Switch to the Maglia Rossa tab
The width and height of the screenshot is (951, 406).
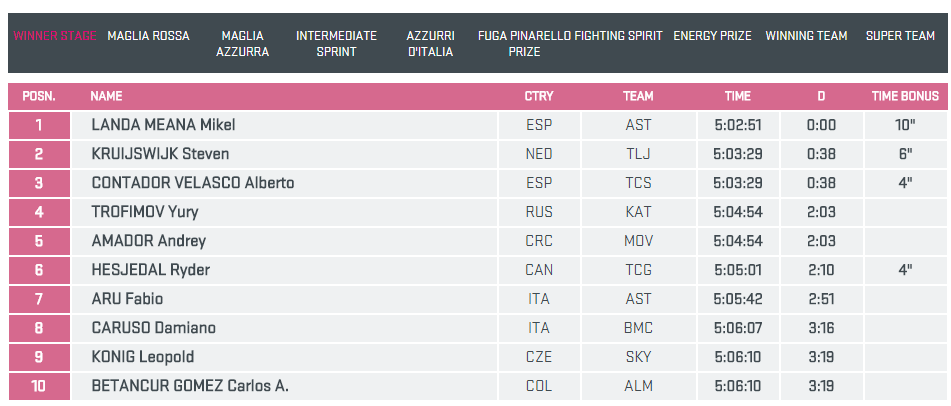tap(148, 36)
